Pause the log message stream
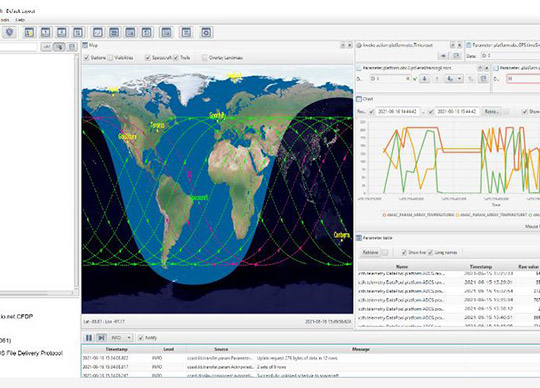Image resolution: width=540 pixels, height=388 pixels. click(x=89, y=338)
